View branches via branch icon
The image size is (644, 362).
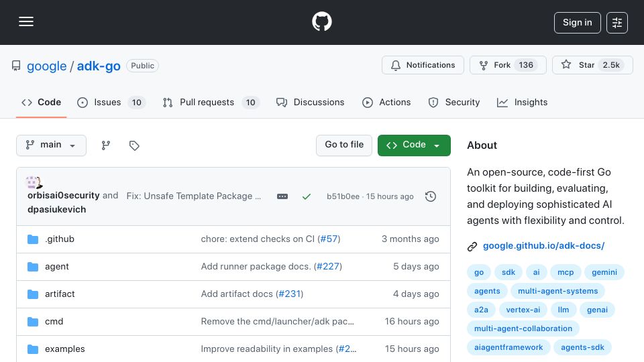[106, 145]
